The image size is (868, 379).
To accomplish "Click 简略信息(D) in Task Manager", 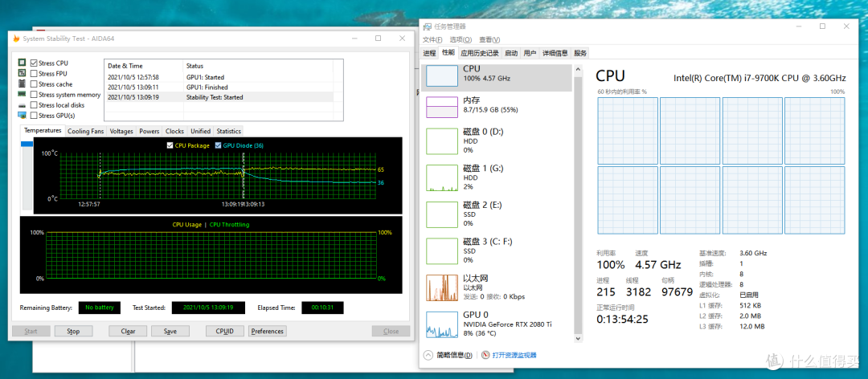I will click(x=454, y=355).
